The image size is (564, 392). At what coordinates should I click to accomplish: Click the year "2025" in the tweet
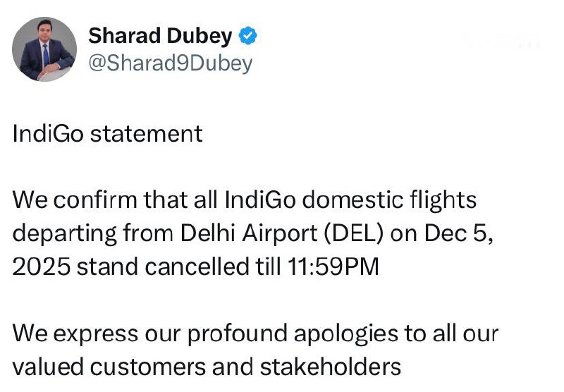40,268
